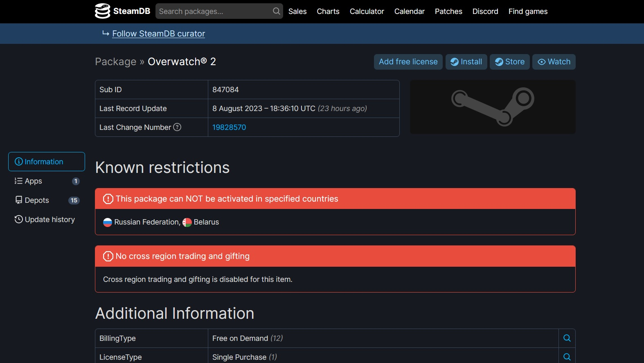This screenshot has width=644, height=363.
Task: Click the BillingType row search icon
Action: point(567,338)
